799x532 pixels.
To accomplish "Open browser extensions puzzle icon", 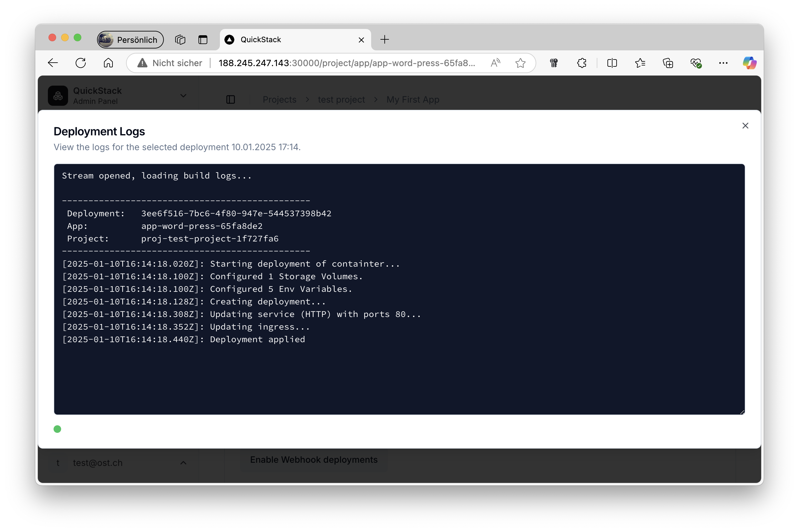I will (x=582, y=63).
